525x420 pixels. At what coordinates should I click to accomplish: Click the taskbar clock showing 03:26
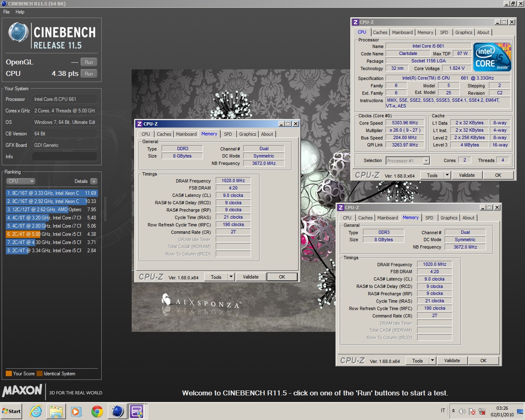pos(502,411)
